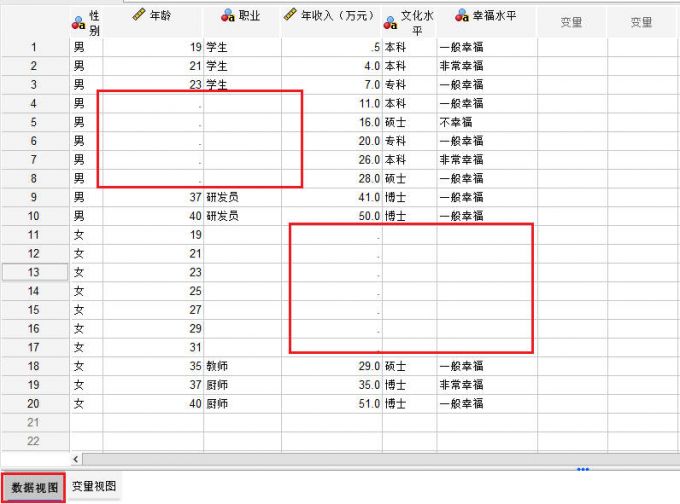Screen dimensions: 680x504
Task: Click the nominal icon of 文化水平 column
Action: pyautogui.click(x=390, y=23)
